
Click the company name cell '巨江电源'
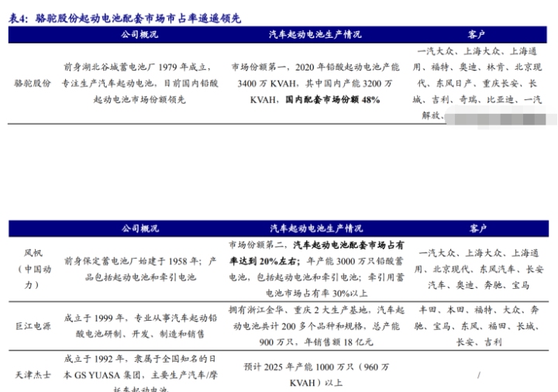point(33,326)
